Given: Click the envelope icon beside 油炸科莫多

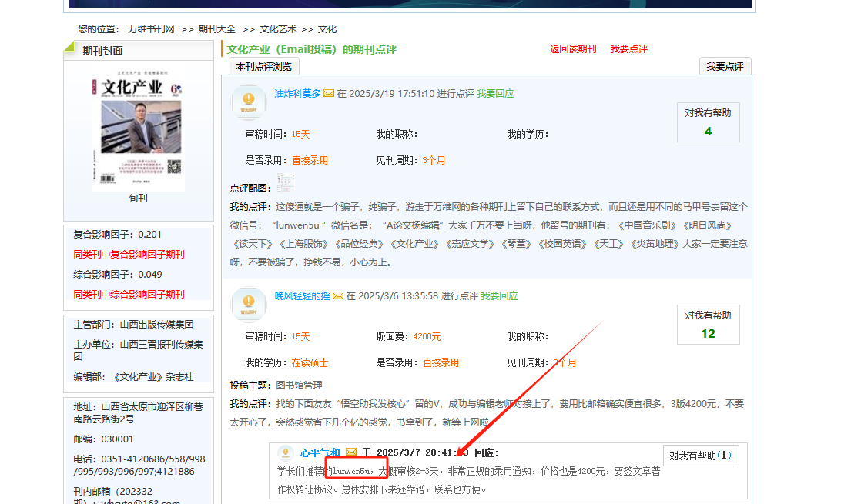Looking at the screenshot, I should [x=329, y=94].
